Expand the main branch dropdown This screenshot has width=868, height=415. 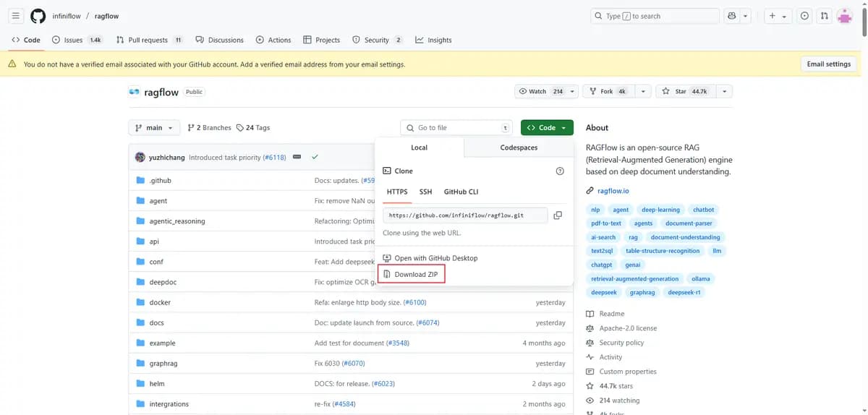154,128
